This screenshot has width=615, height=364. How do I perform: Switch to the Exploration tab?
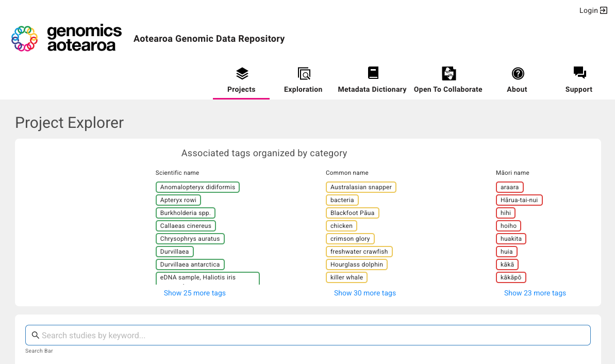coord(303,80)
